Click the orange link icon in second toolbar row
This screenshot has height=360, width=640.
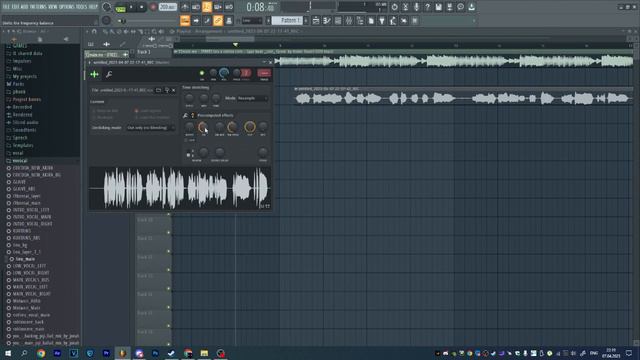[x=218, y=20]
